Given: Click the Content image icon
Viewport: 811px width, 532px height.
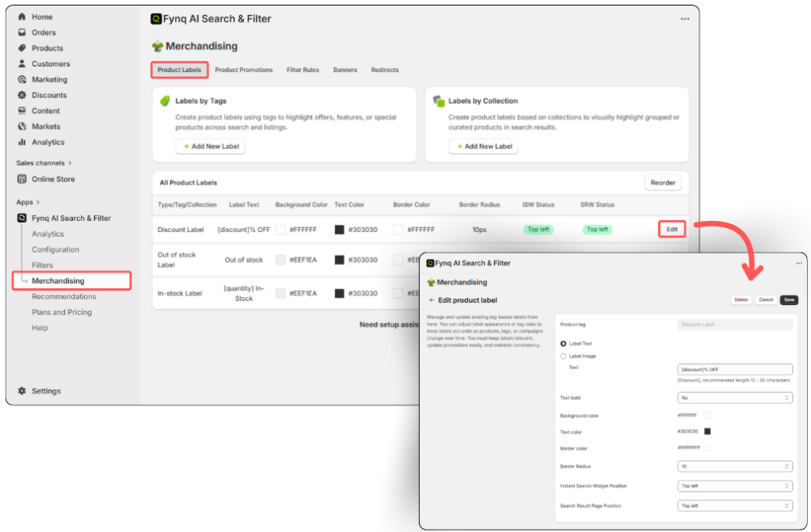Looking at the screenshot, I should pyautogui.click(x=21, y=111).
